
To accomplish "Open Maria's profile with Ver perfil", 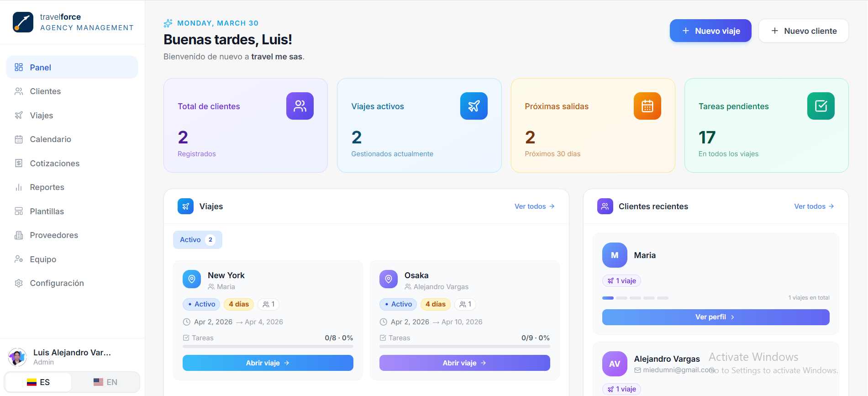I will [715, 317].
